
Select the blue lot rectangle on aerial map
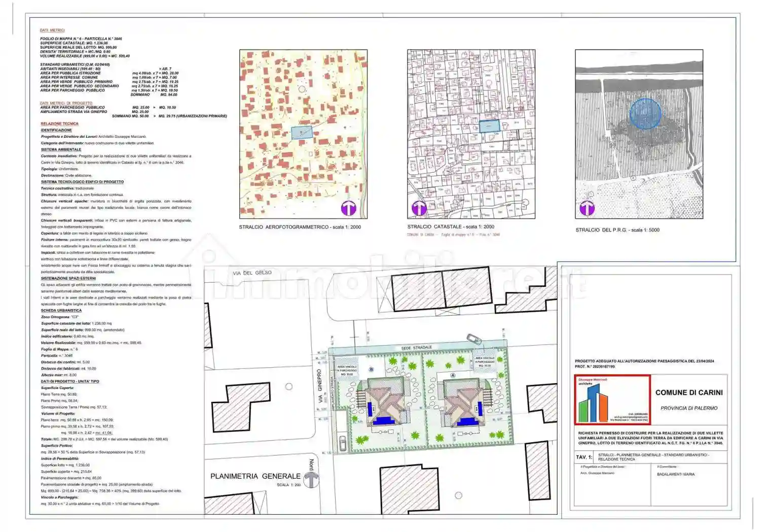pos(302,132)
